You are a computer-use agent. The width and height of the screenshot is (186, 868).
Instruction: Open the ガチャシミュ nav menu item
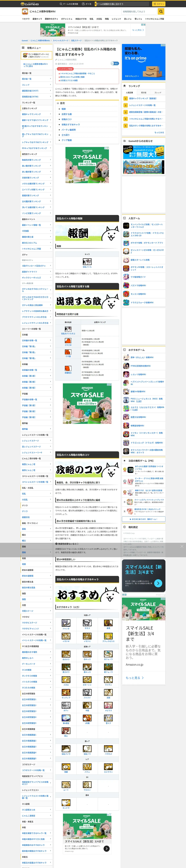66,19
